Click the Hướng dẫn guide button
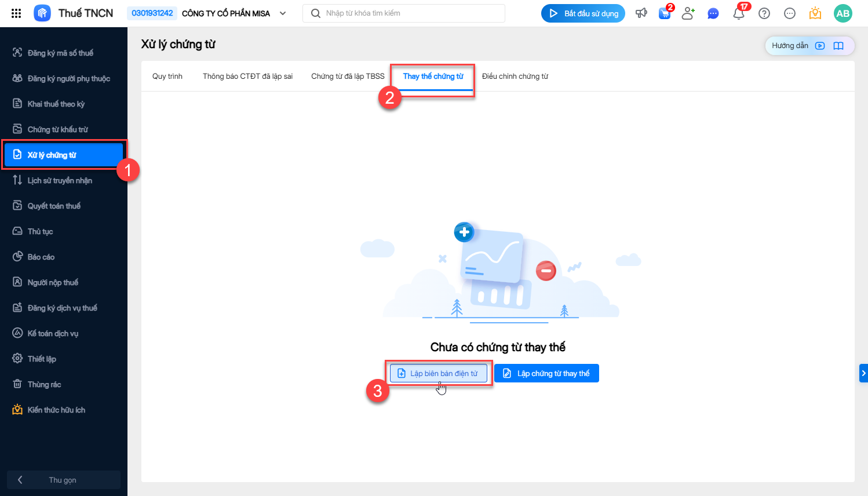The width and height of the screenshot is (868, 496). coord(810,46)
